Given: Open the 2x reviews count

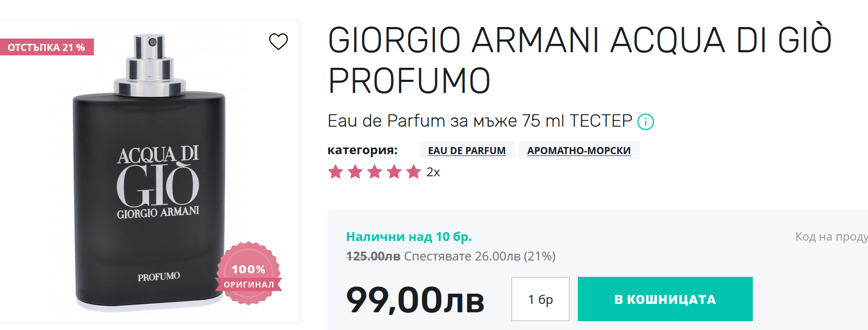Looking at the screenshot, I should click(x=433, y=172).
